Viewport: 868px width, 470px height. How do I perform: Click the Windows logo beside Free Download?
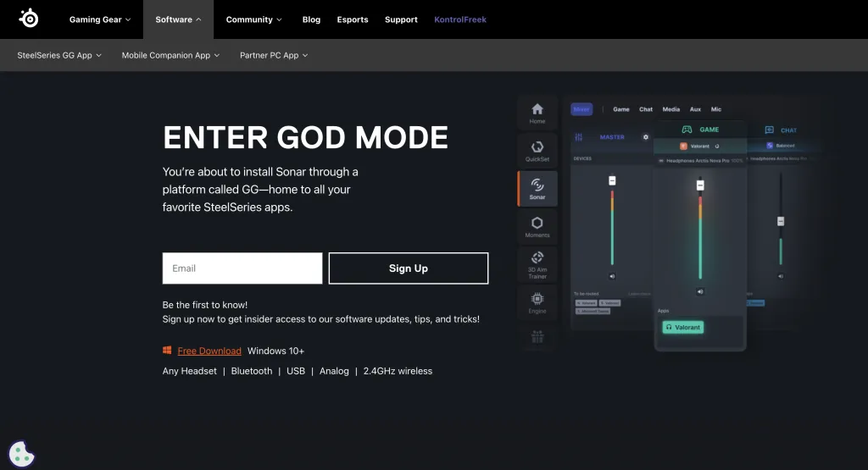point(167,350)
